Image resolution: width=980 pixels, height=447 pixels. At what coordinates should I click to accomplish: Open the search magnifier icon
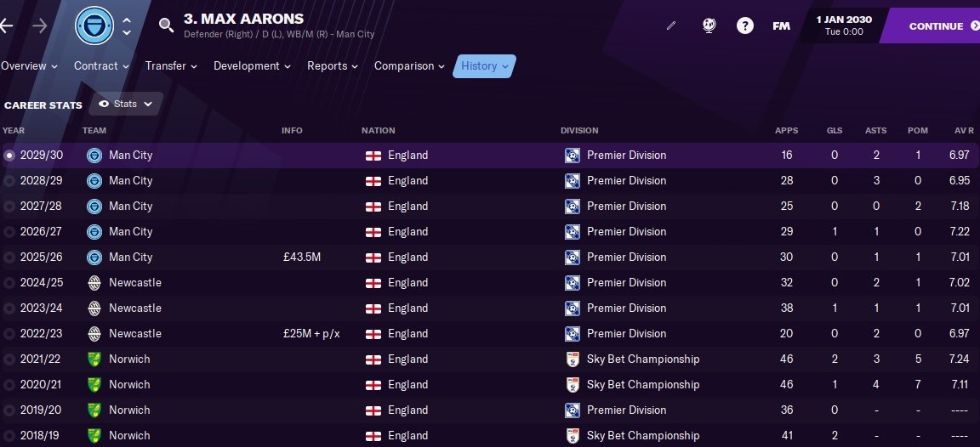[x=166, y=25]
